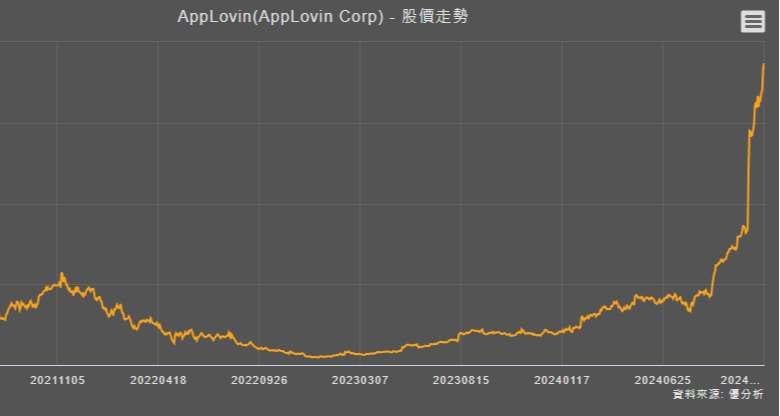Select the 20230815 x-axis date label
Image resolution: width=780 pixels, height=416 pixels.
461,380
